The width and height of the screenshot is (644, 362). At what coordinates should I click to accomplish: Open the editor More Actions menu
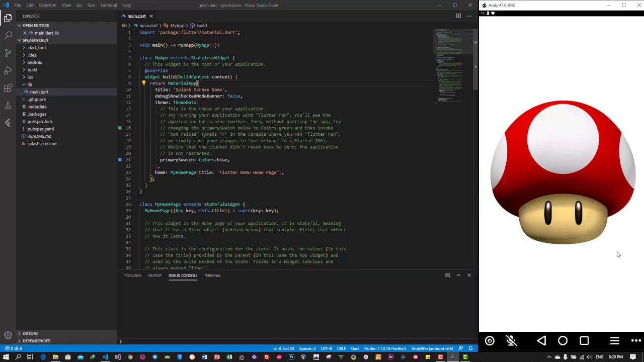click(469, 16)
